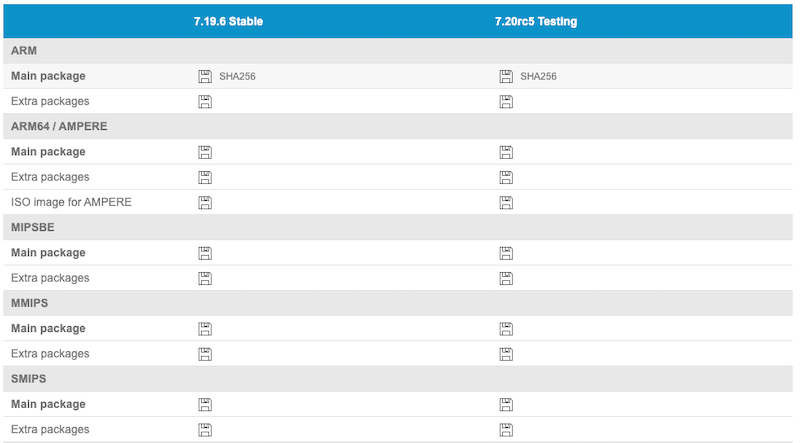Download ARM main package for 7.19.6 Stable
Screen dimensions: 800x443
coord(205,76)
